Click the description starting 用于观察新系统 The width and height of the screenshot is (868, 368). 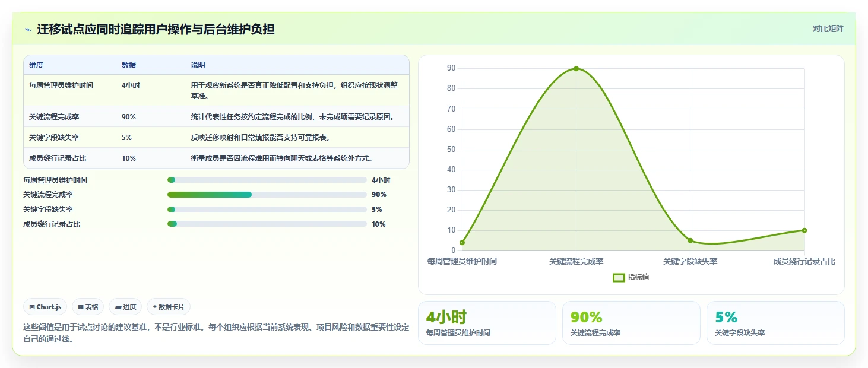294,90
